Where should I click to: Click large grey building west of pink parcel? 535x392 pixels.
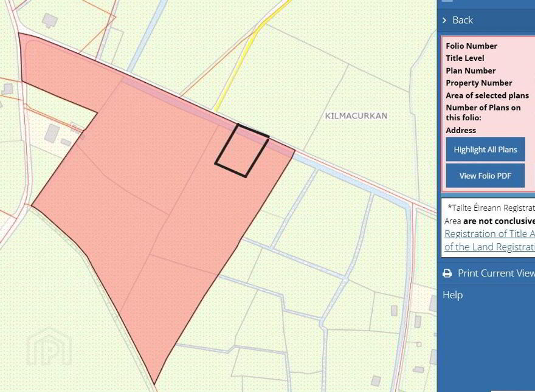52,133
